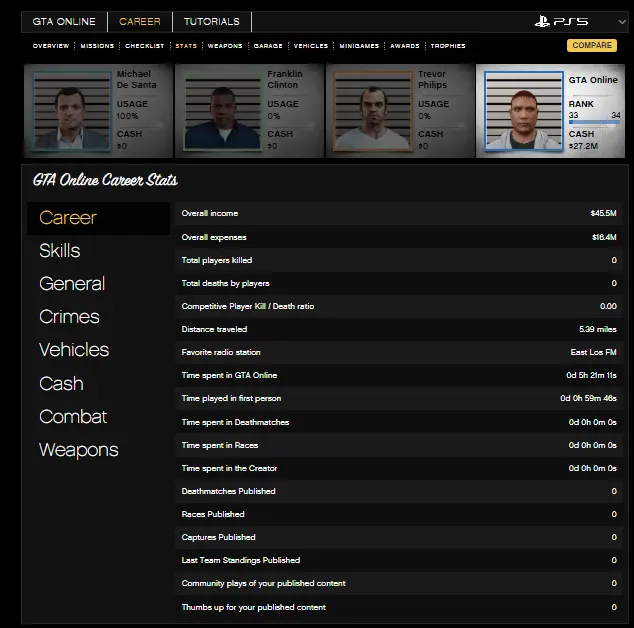Image resolution: width=634 pixels, height=628 pixels.
Task: Select Michael De Santa mugshot
Action: click(x=71, y=111)
